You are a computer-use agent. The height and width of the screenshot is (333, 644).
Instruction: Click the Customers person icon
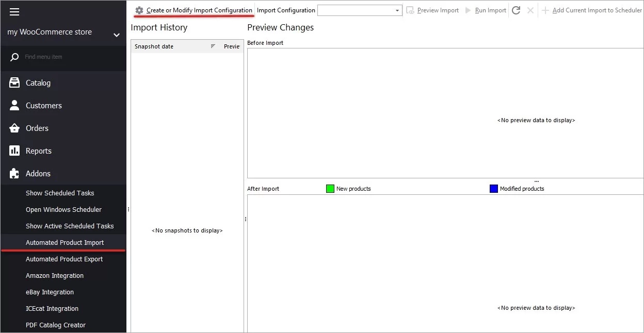coord(14,105)
